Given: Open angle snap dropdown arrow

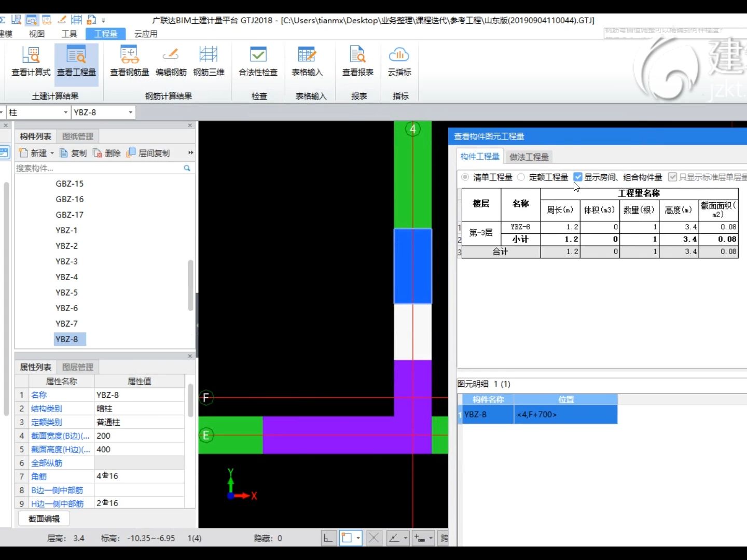Looking at the screenshot, I should coord(406,538).
